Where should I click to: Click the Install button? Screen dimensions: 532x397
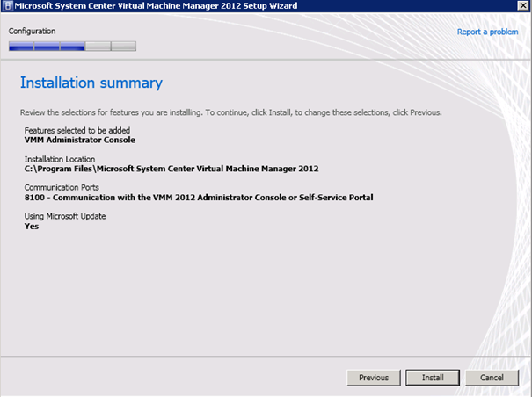[433, 378]
